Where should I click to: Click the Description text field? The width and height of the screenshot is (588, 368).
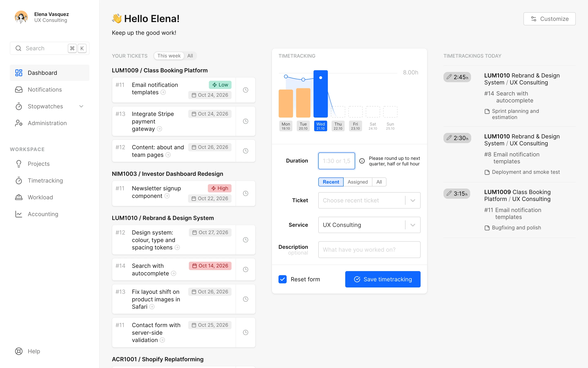point(369,249)
